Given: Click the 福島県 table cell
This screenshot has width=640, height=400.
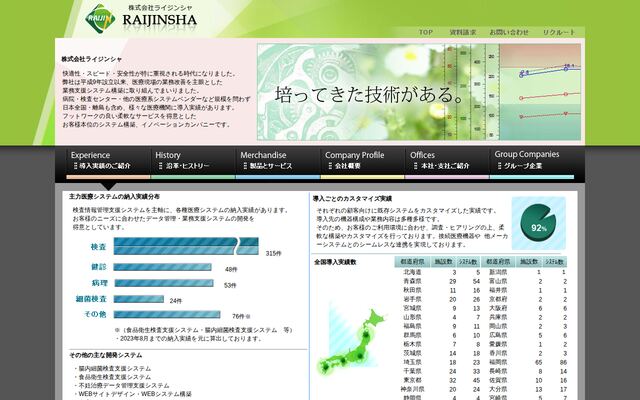Looking at the screenshot, I should pyautogui.click(x=412, y=326).
